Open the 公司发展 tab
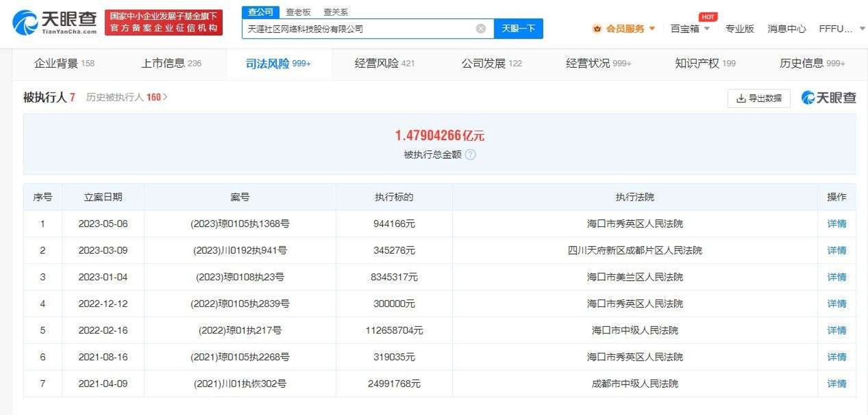The height and width of the screenshot is (415, 868). tap(492, 64)
